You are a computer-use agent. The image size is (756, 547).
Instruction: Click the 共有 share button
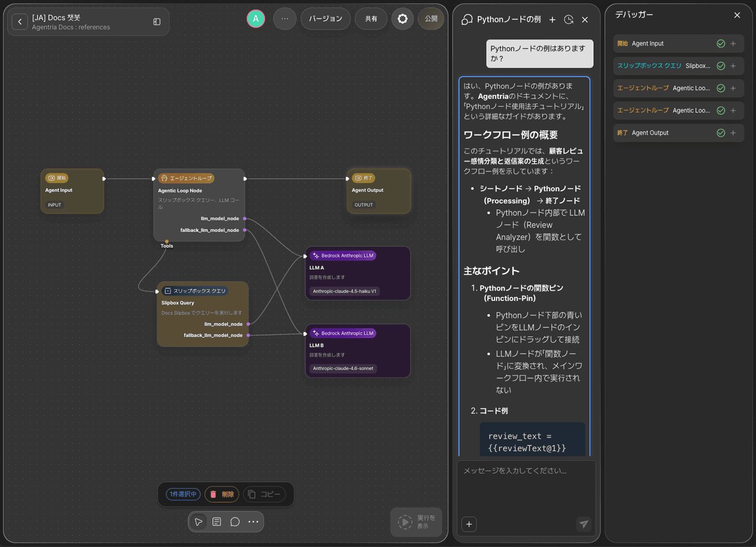(x=371, y=19)
